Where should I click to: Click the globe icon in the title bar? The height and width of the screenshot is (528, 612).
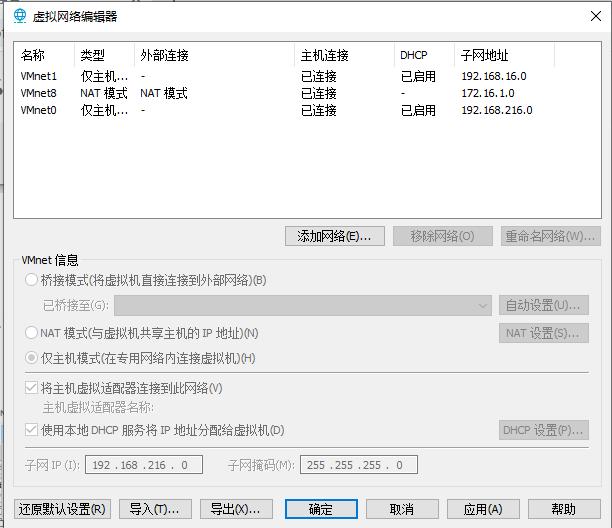click(x=20, y=16)
